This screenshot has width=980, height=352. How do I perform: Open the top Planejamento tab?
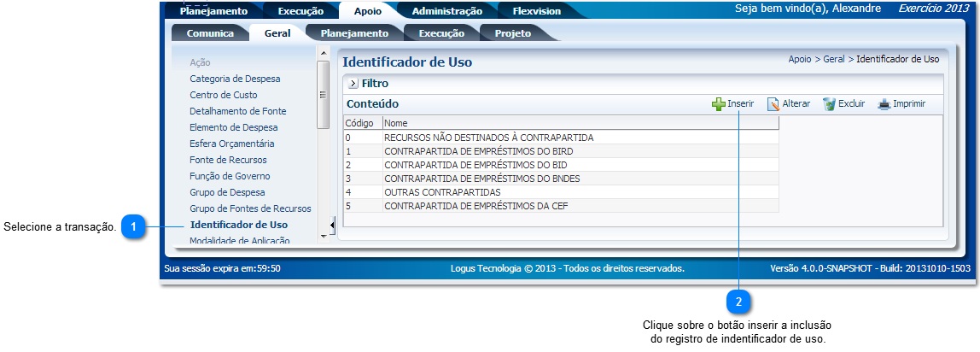213,10
